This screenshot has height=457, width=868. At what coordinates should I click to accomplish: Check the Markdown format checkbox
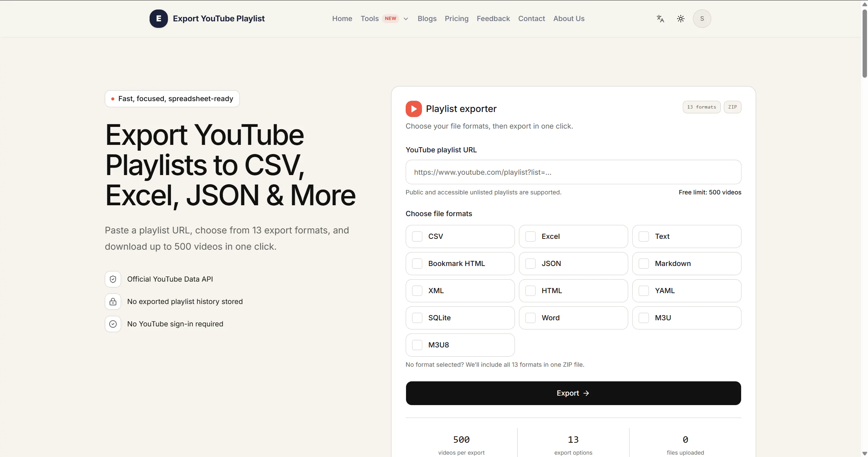pyautogui.click(x=643, y=264)
